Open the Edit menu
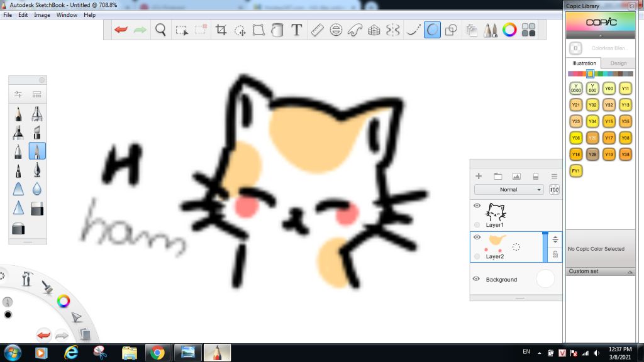 [x=23, y=15]
